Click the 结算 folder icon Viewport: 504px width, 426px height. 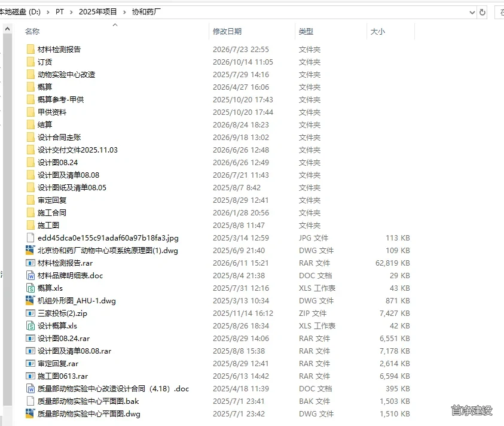30,124
